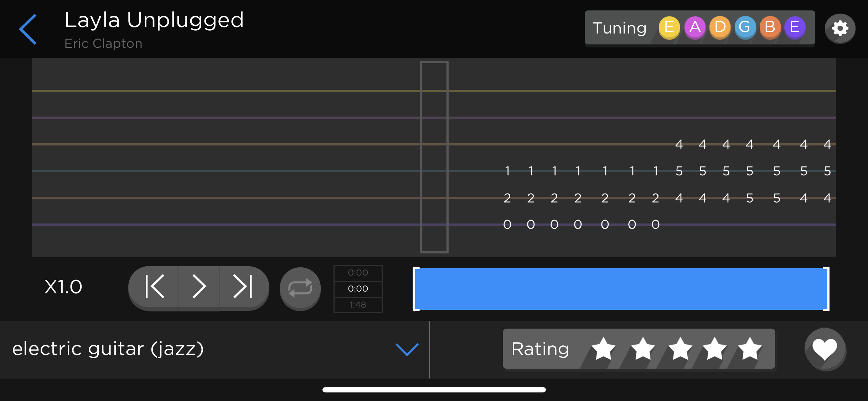Change the X1.0 playback speed

coord(63,287)
